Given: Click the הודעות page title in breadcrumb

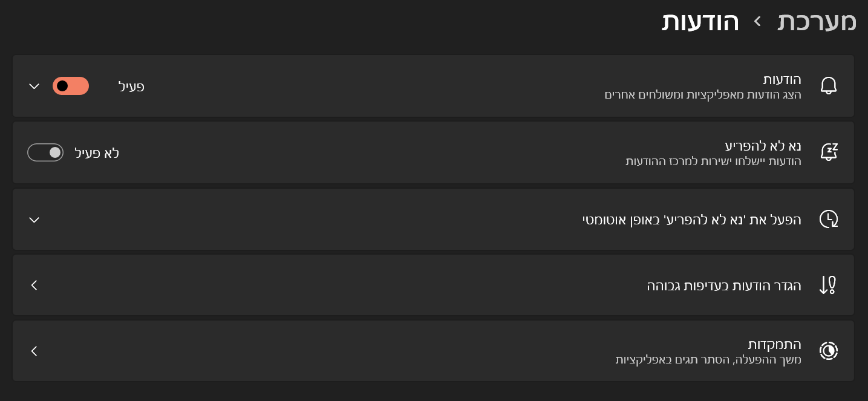Looking at the screenshot, I should pyautogui.click(x=700, y=22).
